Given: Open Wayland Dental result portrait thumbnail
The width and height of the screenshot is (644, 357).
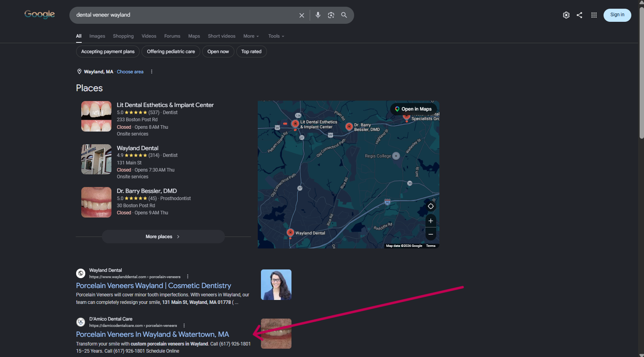Looking at the screenshot, I should coord(276,284).
